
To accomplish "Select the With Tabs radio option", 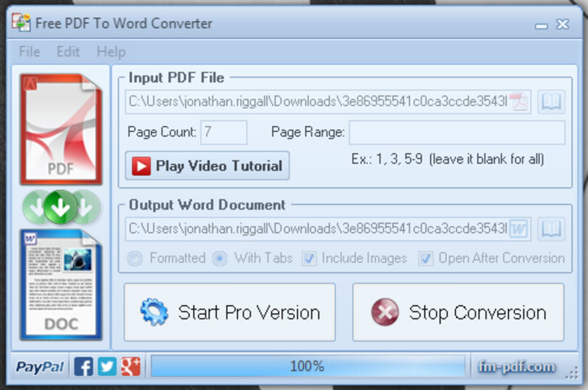I will pyautogui.click(x=252, y=258).
